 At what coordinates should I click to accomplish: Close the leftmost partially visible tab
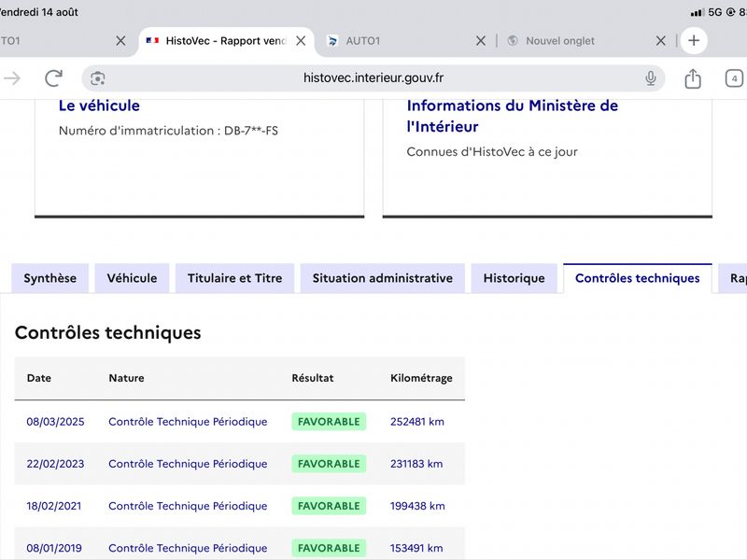click(x=120, y=41)
